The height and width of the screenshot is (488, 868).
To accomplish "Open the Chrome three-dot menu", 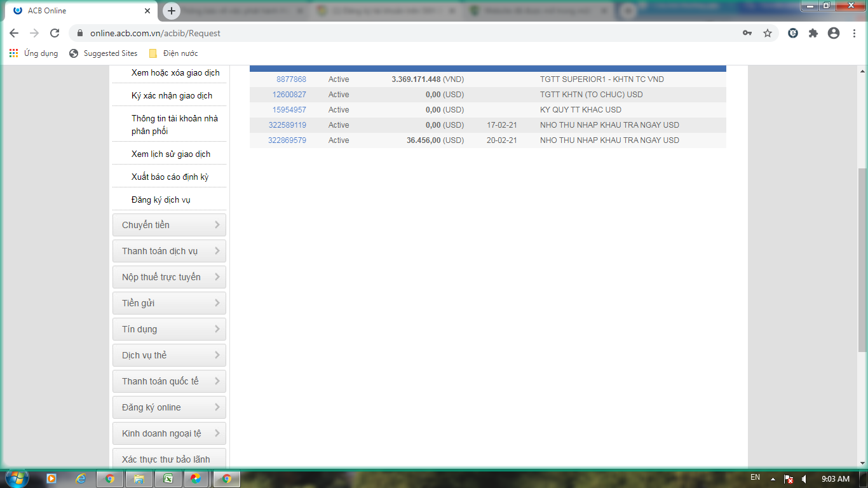I will tap(854, 33).
